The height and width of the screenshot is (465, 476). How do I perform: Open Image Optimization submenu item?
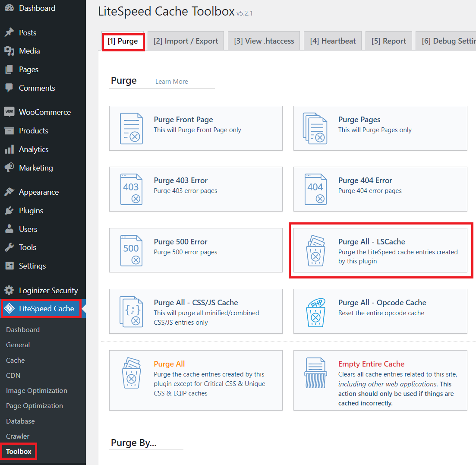click(37, 391)
